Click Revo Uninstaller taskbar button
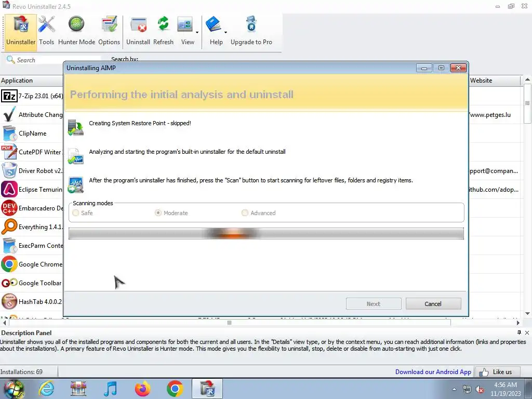 207,389
